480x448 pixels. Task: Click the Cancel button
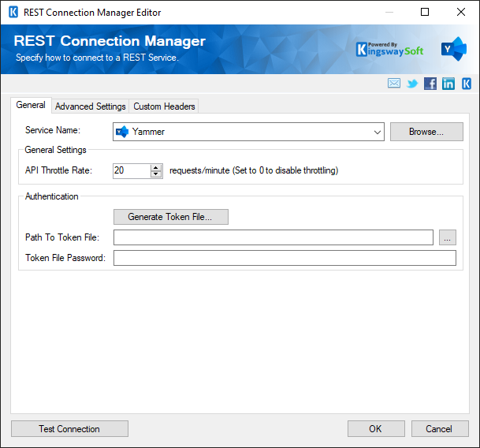click(x=440, y=429)
